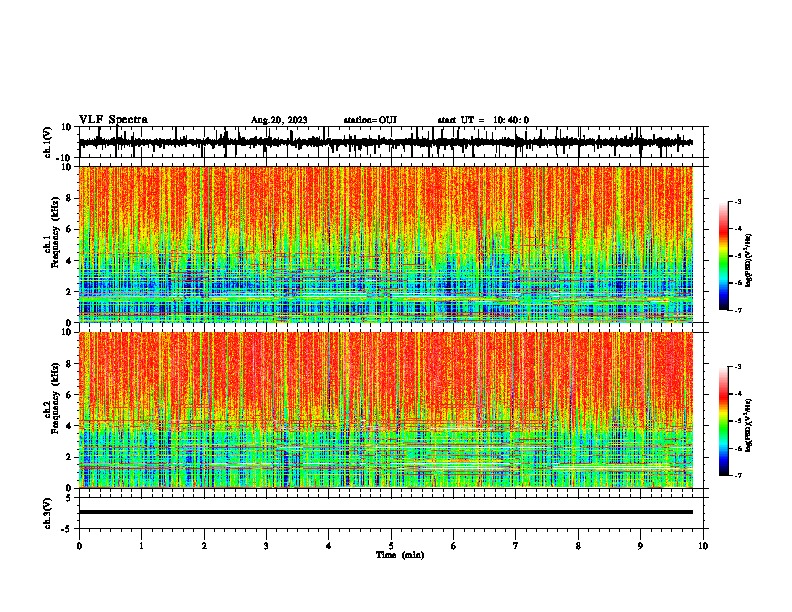Click the "2" kHz tick of ch.1 spectrogram
The height and width of the screenshot is (612, 792).
click(x=69, y=292)
